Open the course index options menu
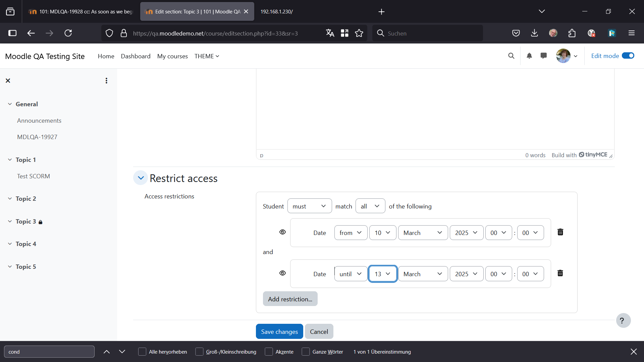Screen dimensions: 644x362 click(106, 81)
